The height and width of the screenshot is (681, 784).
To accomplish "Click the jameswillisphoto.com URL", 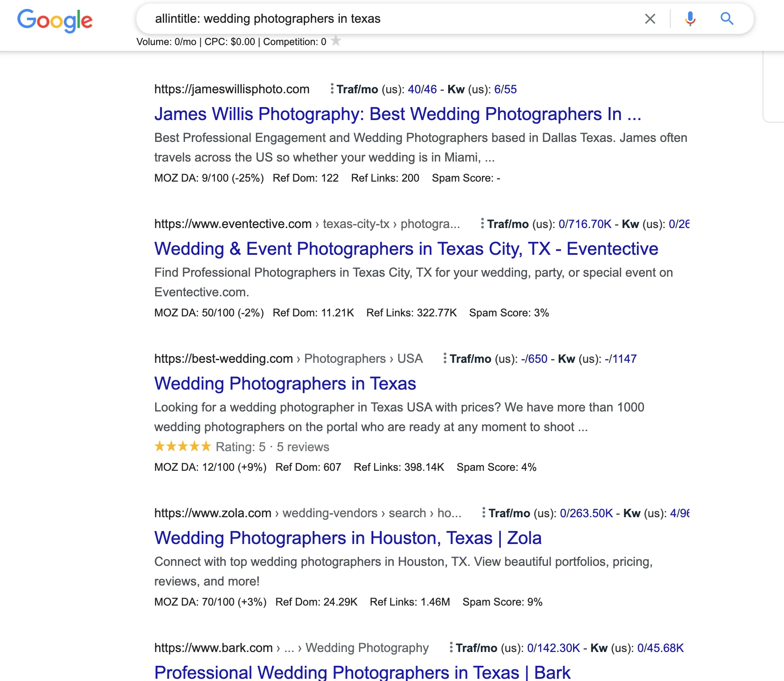I will coord(232,89).
